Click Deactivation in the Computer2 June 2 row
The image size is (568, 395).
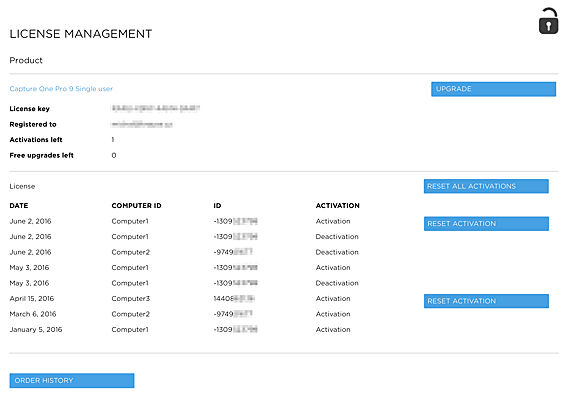click(337, 252)
